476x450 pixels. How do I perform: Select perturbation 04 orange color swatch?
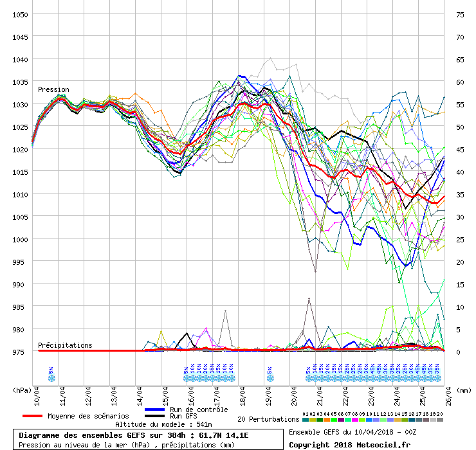[327, 420]
